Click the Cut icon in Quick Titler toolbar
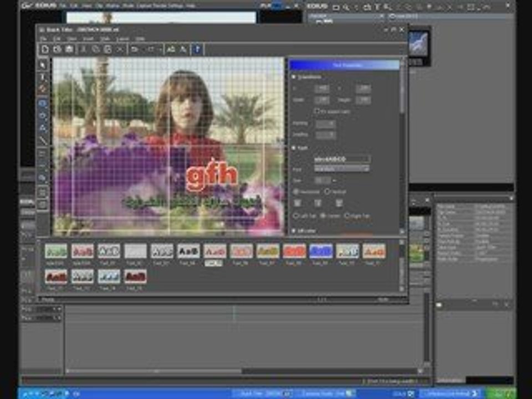The width and height of the screenshot is (532, 399). (84, 49)
